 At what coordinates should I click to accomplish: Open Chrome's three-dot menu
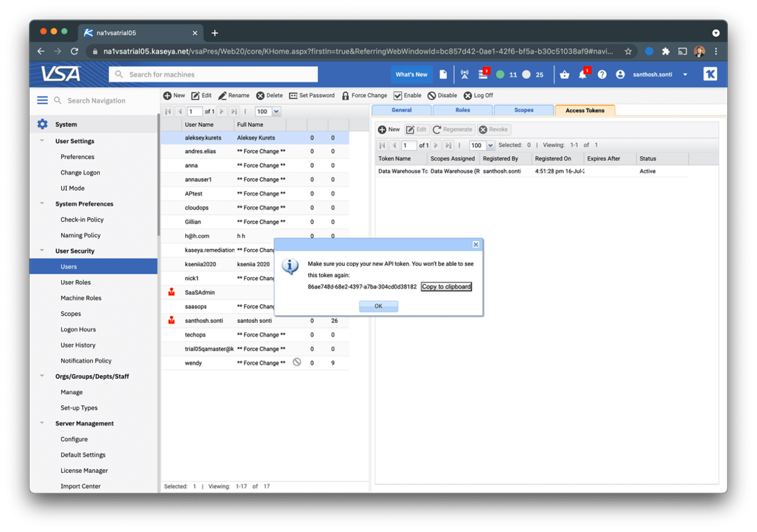(716, 51)
